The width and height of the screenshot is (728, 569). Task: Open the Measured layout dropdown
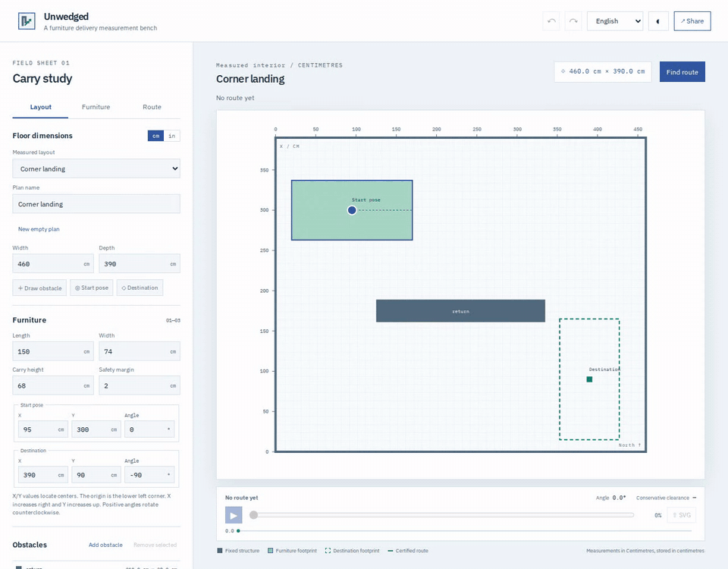(x=96, y=168)
